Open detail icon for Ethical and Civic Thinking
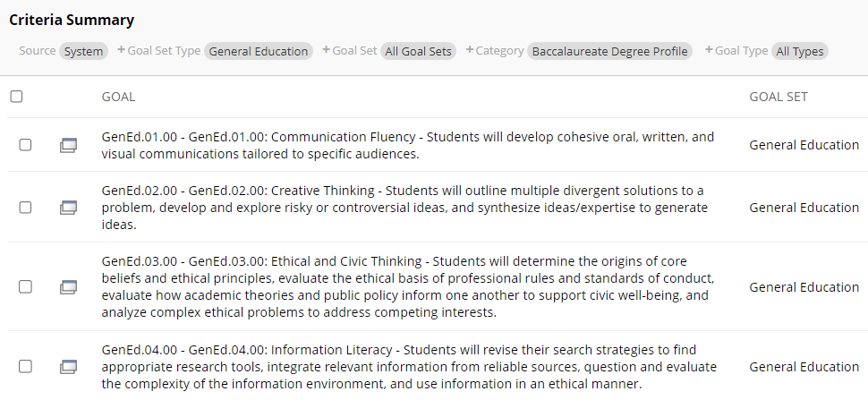 click(68, 287)
